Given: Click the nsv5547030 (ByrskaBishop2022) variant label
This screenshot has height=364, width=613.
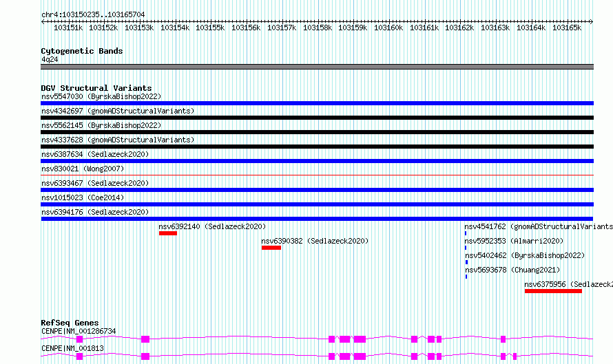Looking at the screenshot, I should 101,96.
